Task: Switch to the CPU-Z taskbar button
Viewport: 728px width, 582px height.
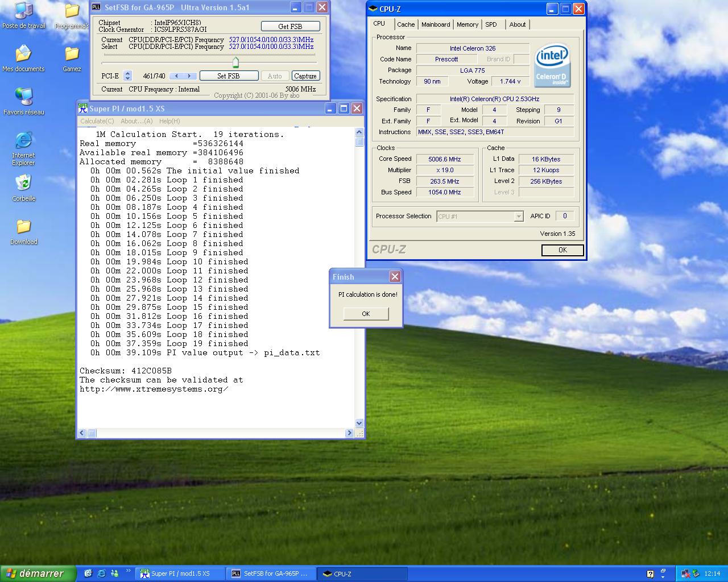Action: point(362,573)
